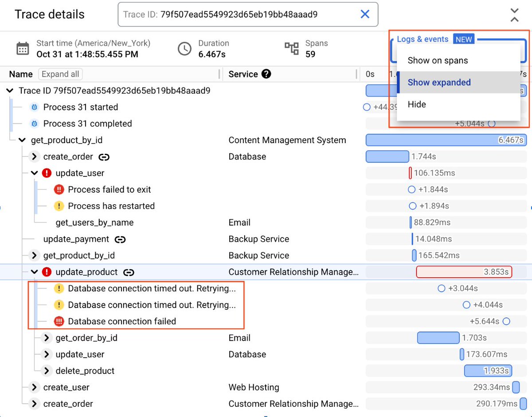Select the update_payment row
Image resolution: width=532 pixels, height=417 pixels.
(266, 239)
